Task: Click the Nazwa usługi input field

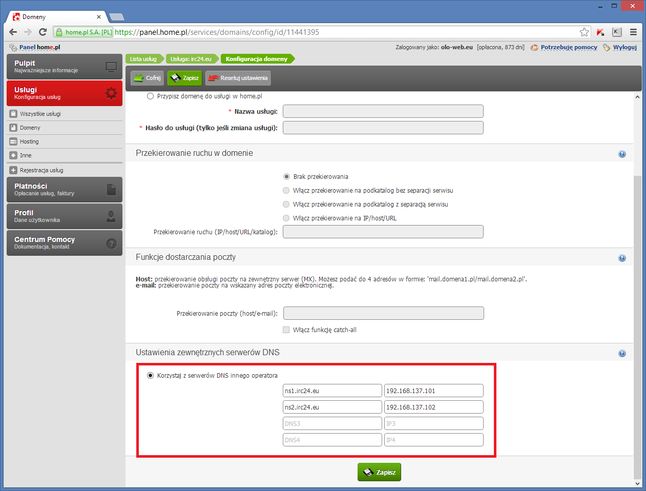Action: point(383,111)
